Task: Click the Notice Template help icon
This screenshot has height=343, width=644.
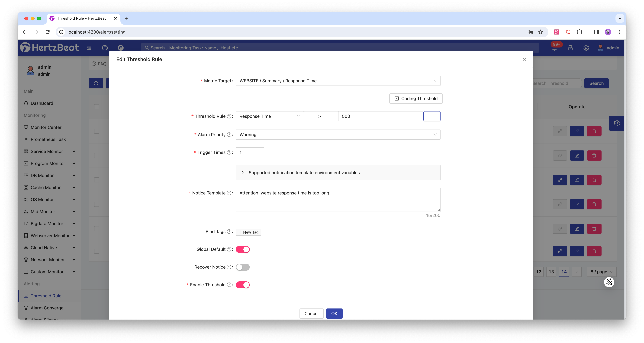Action: (229, 193)
